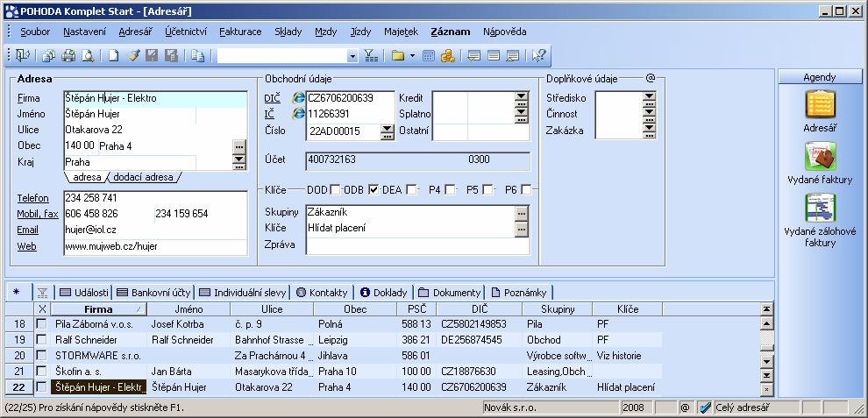Viewport: 868px width, 418px height.
Task: Click into the Ulice input field
Action: pos(155,130)
